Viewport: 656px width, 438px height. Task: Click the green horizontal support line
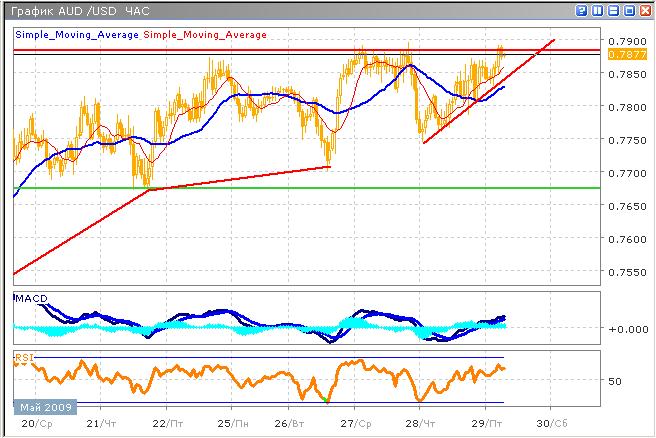point(300,187)
